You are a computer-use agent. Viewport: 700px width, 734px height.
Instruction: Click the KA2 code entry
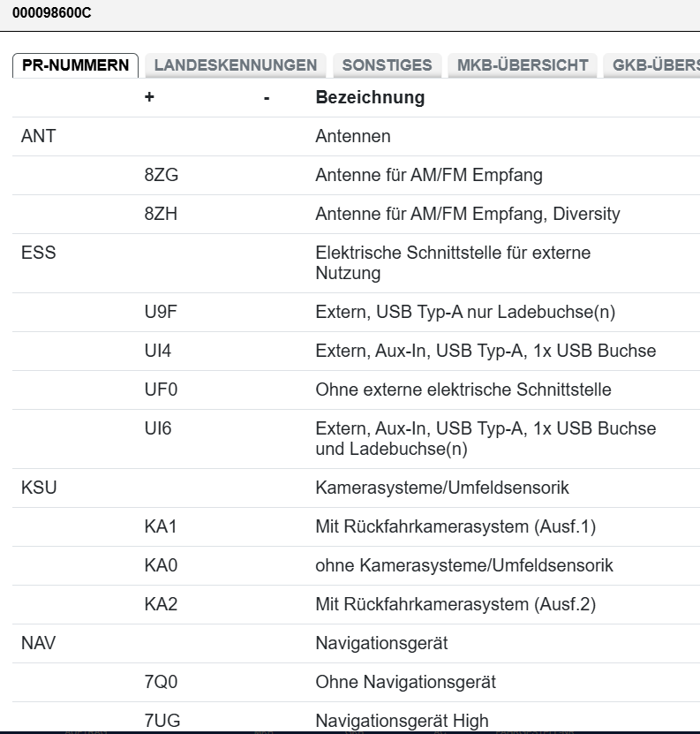161,605
